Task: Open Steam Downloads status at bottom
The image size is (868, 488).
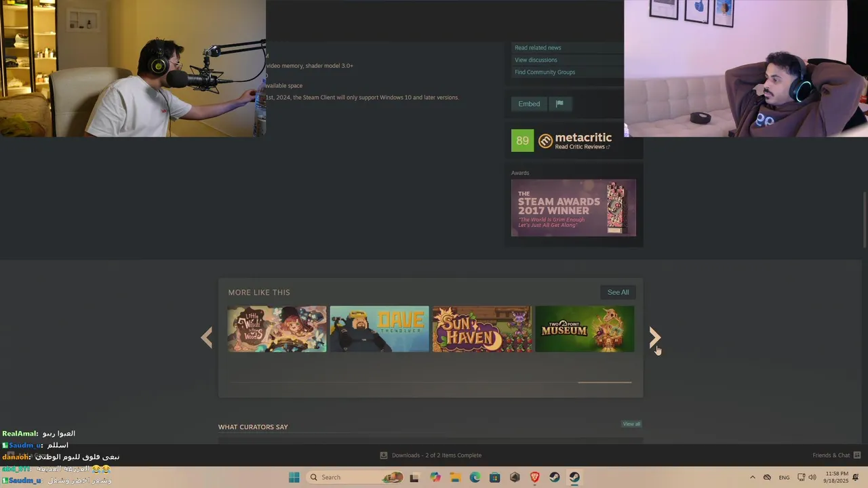Action: tap(430, 455)
